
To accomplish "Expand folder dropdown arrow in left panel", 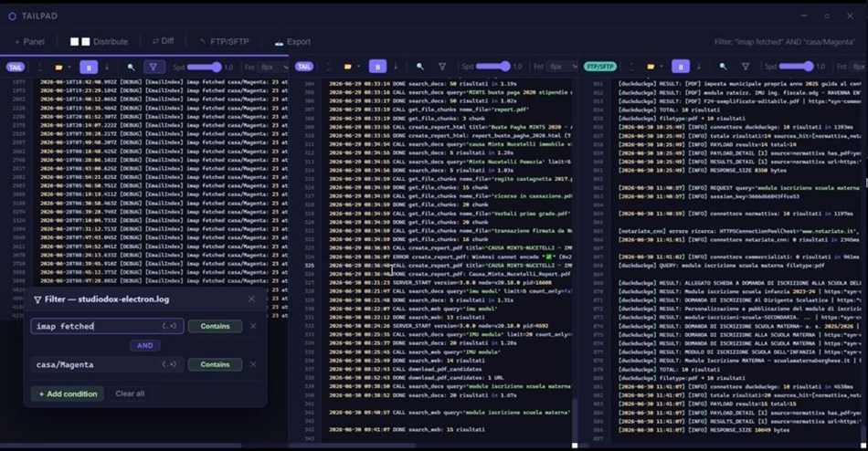I will [x=69, y=68].
